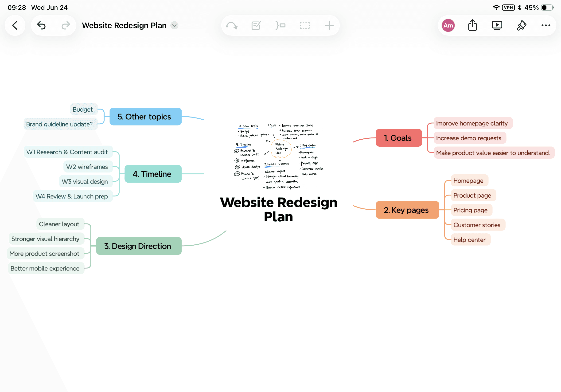Tap the Bluetooth status icon

pyautogui.click(x=520, y=8)
